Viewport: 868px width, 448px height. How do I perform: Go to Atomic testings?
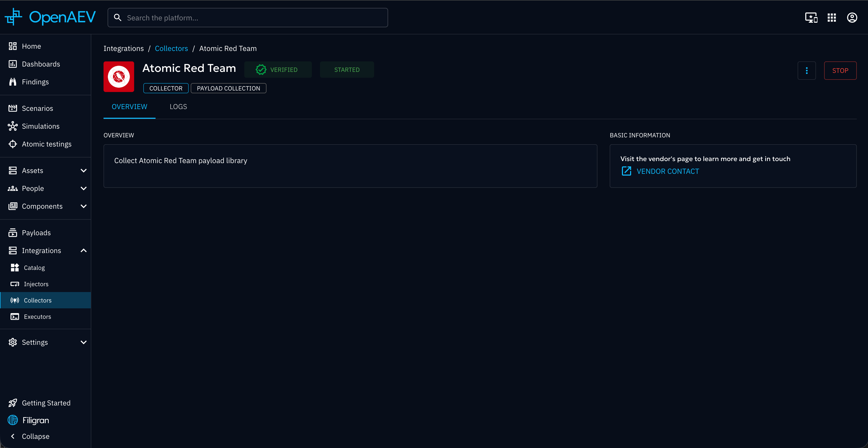tap(46, 144)
